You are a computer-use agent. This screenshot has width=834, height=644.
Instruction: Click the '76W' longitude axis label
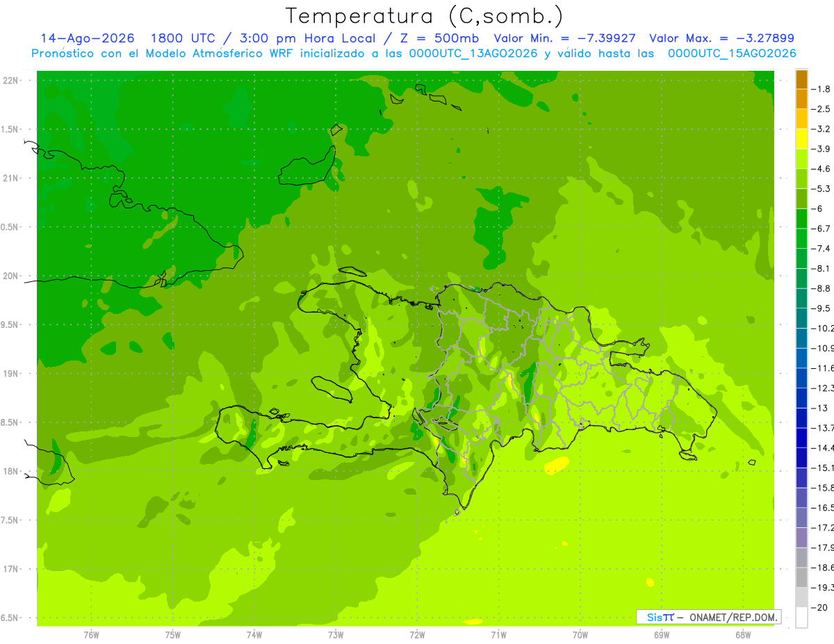(x=91, y=635)
